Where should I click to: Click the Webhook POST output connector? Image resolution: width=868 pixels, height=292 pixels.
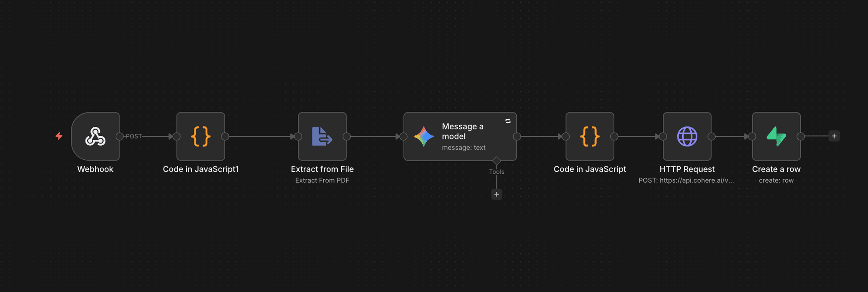point(120,136)
